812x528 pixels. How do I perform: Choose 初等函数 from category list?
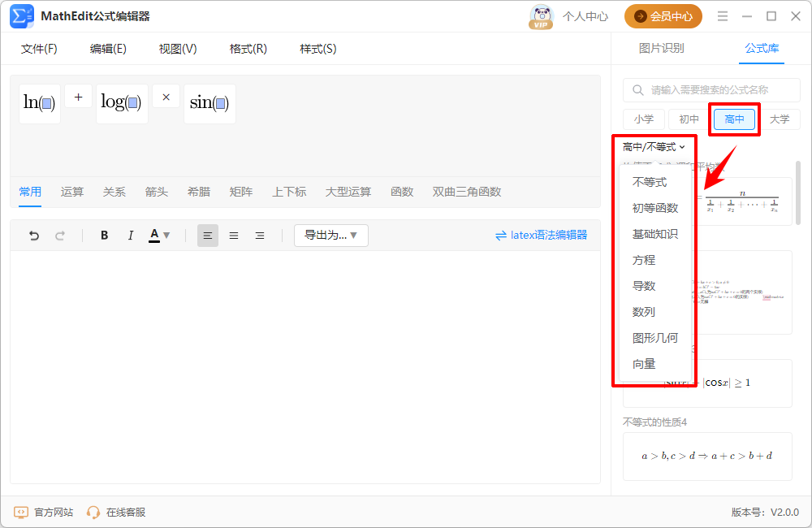[655, 208]
